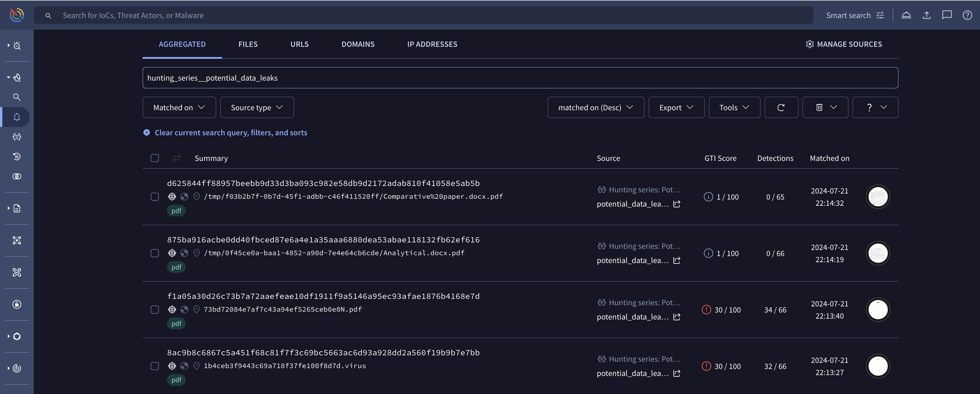This screenshot has width=980, height=394.
Task: Switch to the FILES tab
Action: (x=248, y=44)
